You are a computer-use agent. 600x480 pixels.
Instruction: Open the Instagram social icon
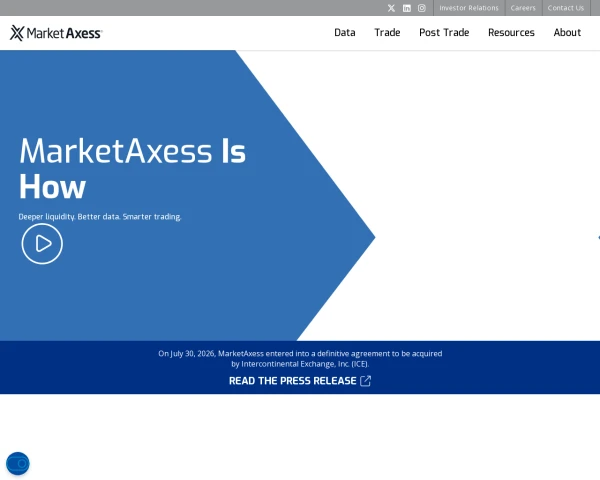tap(422, 8)
